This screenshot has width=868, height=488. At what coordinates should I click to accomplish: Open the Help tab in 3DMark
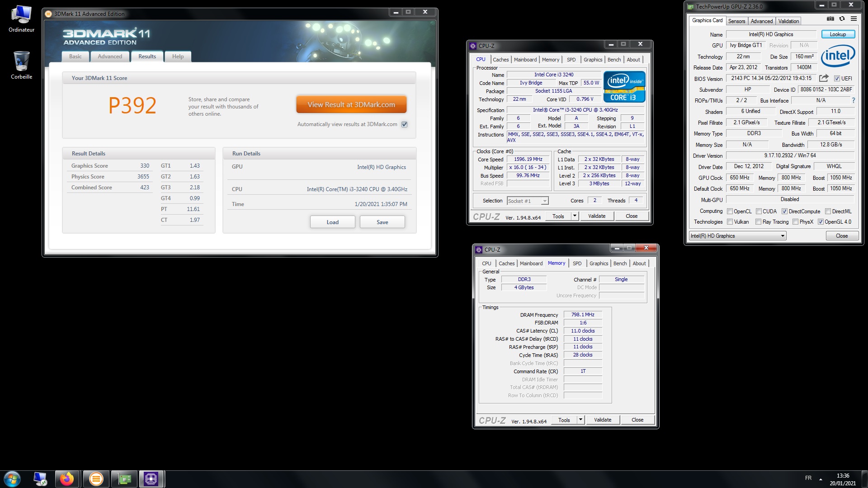(x=178, y=56)
